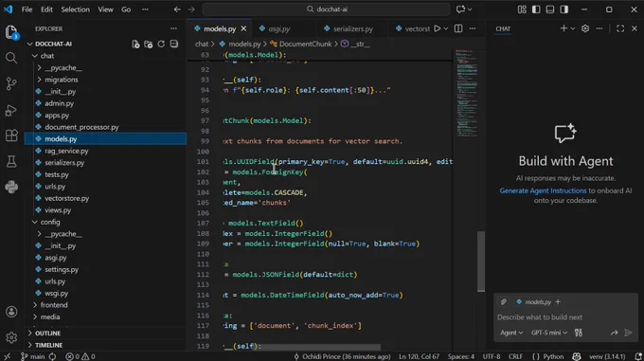Open the Selection menu
644x361 pixels.
pos(75,9)
